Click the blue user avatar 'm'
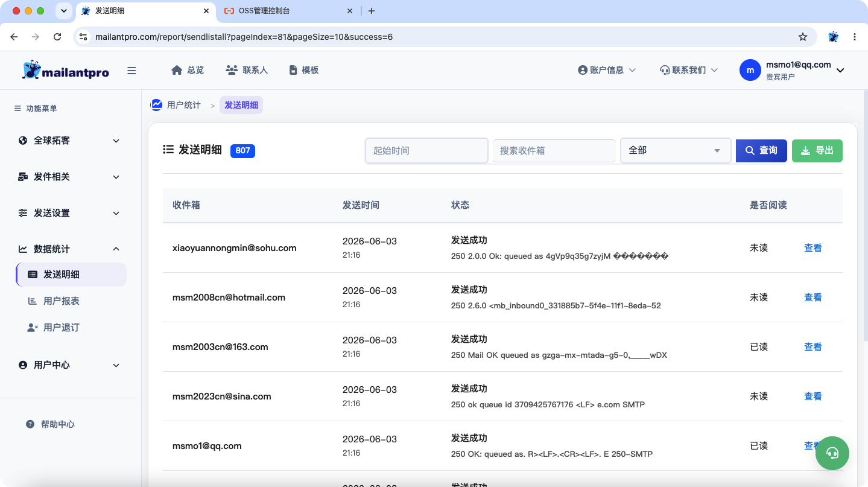 tap(750, 70)
